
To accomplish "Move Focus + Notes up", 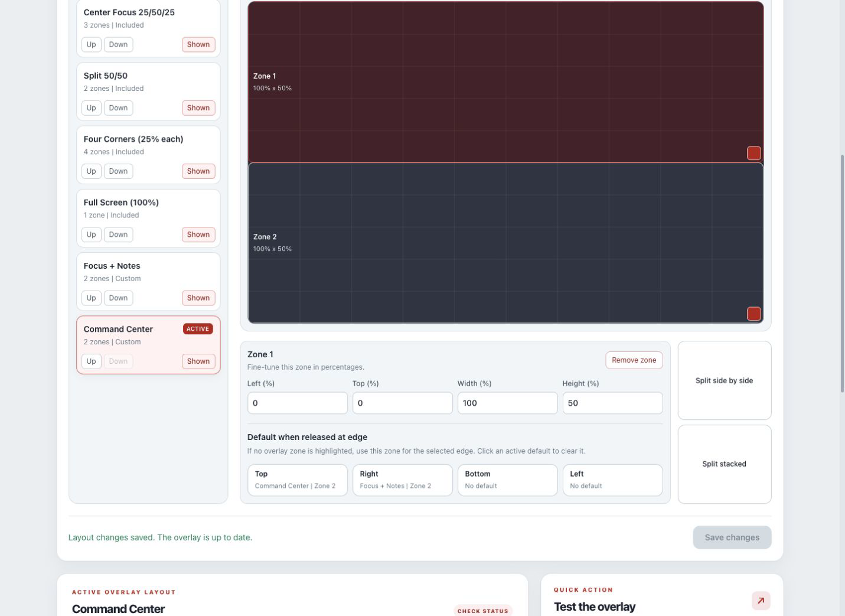I will pos(91,298).
